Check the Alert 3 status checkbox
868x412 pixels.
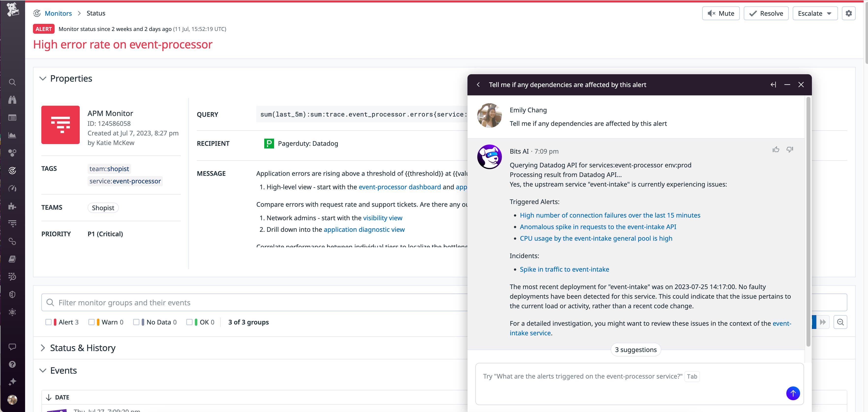49,322
